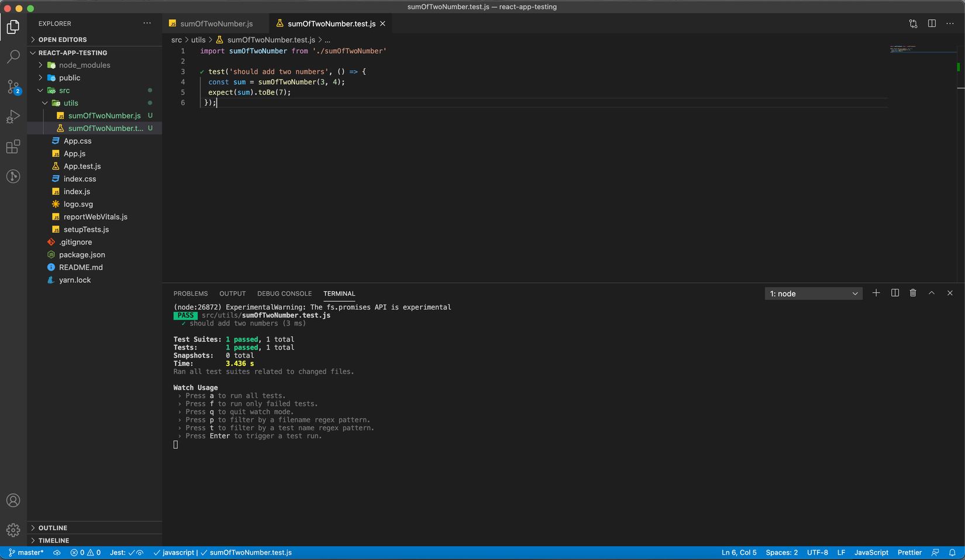This screenshot has height=560, width=965.
Task: Click the Manage gear icon
Action: click(13, 530)
